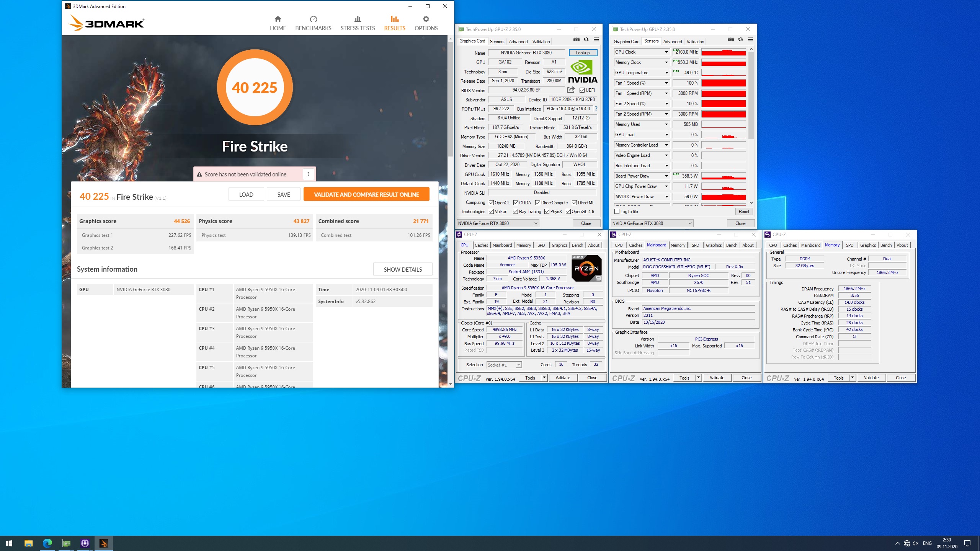This screenshot has height=551, width=980.
Task: Toggle PhysX checkbox
Action: (547, 212)
